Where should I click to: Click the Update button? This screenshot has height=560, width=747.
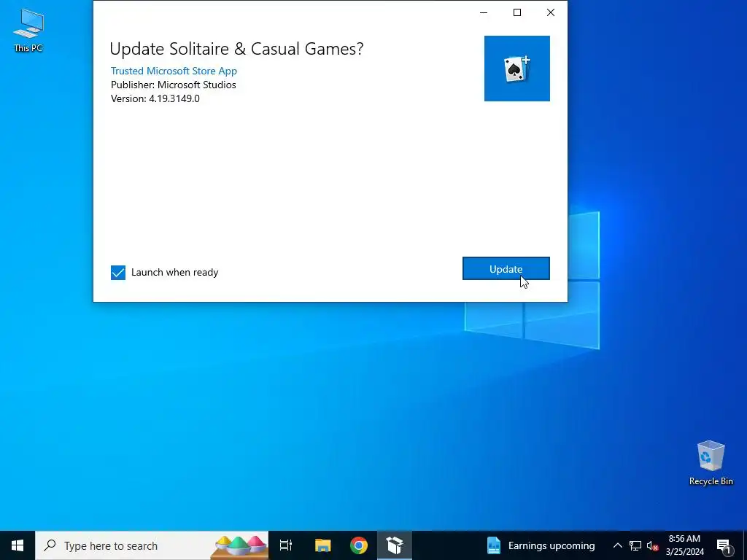506,268
